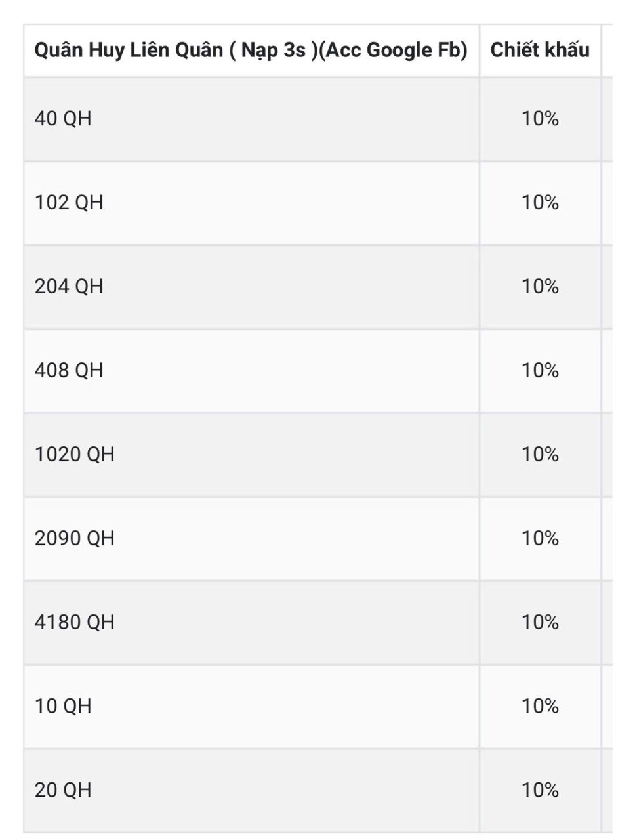The image size is (635, 840).
Task: Click the 10% discount for 2090 QH
Action: pos(540,539)
